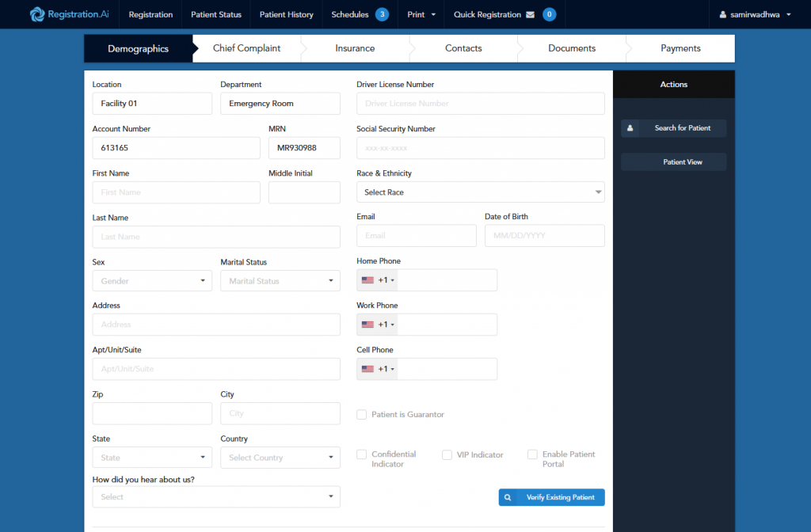The image size is (811, 532).
Task: Click the Quick Registration badge showing 0
Action: click(550, 14)
